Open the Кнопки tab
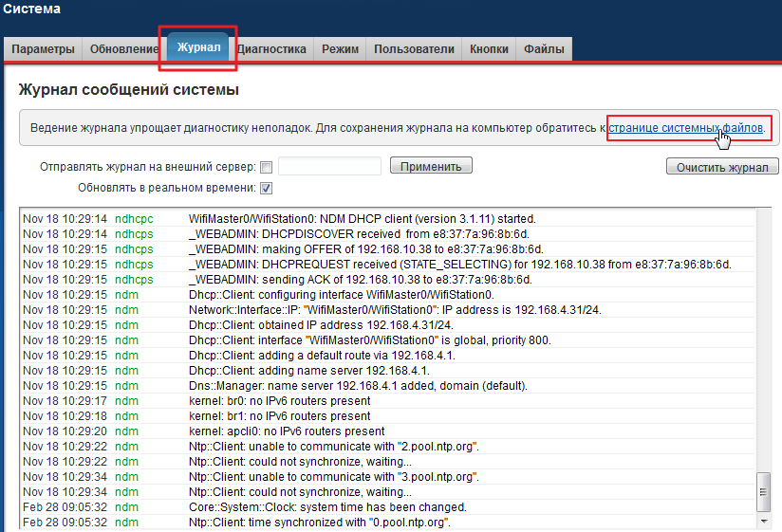782x532 pixels. pos(489,49)
